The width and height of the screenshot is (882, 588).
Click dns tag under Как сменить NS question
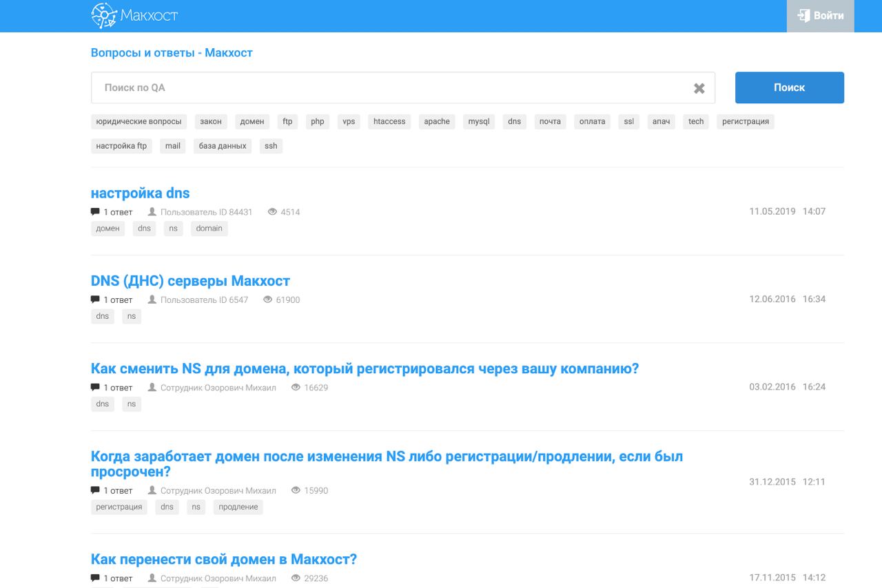coord(103,404)
